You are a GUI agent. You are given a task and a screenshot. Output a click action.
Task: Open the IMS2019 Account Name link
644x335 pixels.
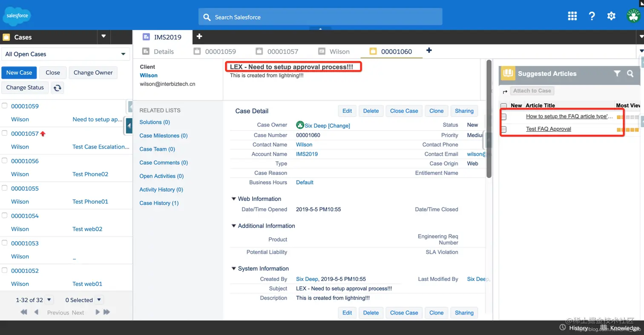(x=307, y=154)
